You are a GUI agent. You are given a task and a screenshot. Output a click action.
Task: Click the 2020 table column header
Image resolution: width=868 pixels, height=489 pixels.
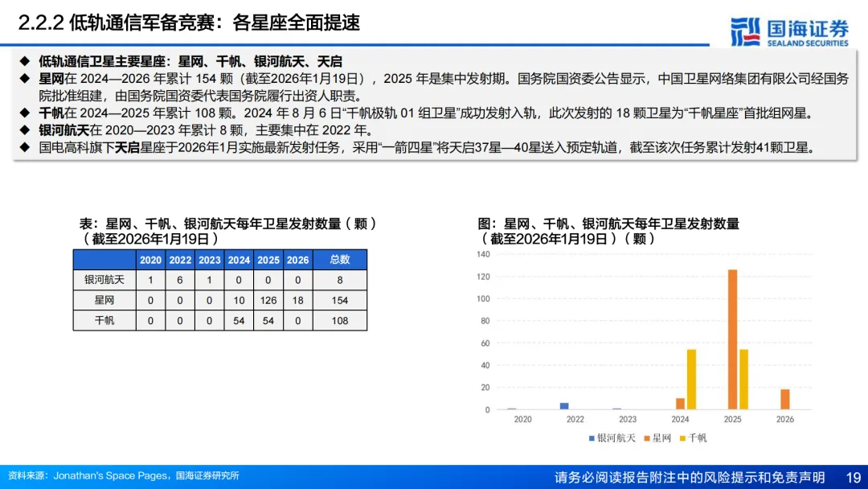(150, 260)
